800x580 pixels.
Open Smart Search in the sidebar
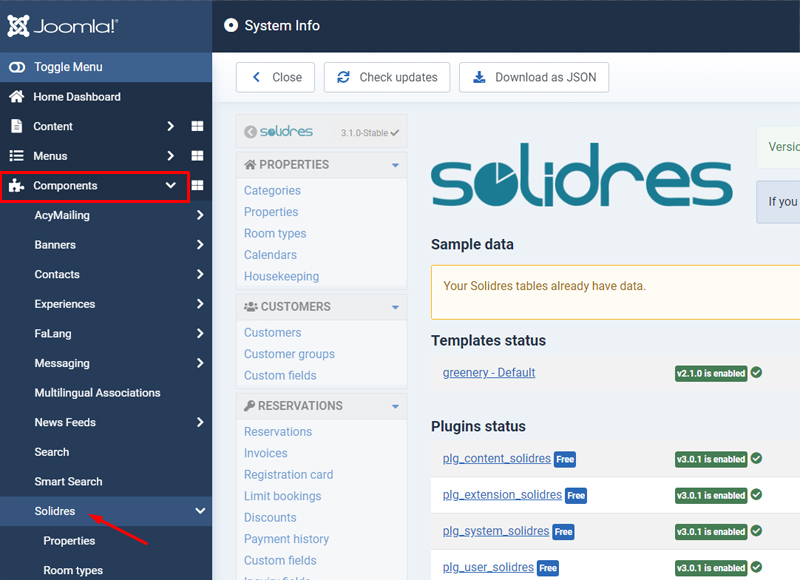click(x=68, y=482)
